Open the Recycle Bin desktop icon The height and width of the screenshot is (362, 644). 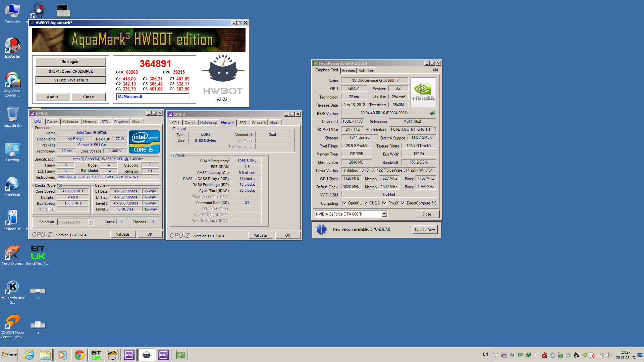(x=12, y=117)
